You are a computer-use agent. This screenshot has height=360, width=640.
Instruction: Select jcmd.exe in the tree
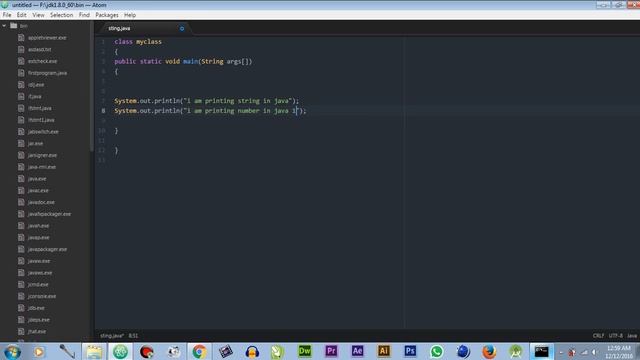tap(38, 284)
